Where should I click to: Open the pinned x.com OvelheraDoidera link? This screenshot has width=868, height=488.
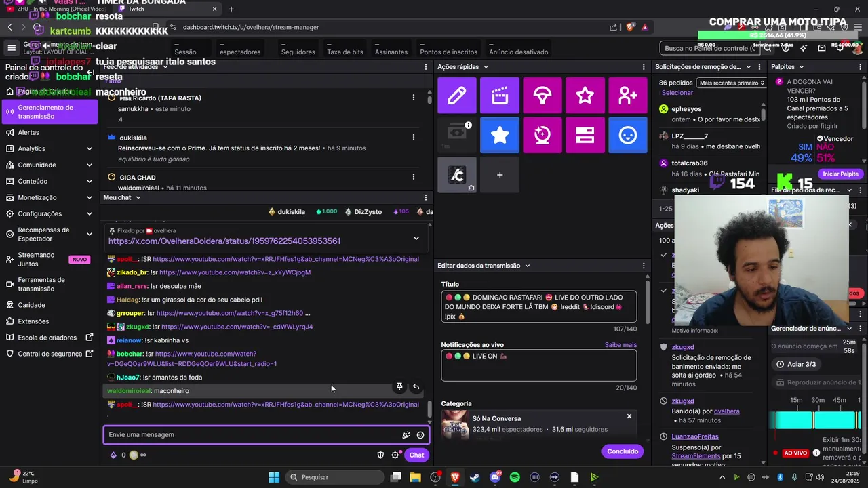point(224,241)
